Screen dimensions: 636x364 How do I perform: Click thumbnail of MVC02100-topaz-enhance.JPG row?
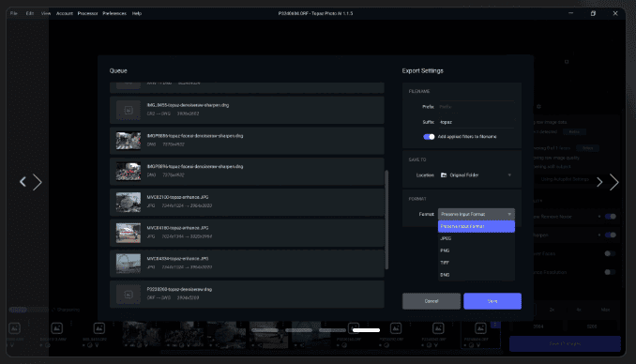(129, 202)
